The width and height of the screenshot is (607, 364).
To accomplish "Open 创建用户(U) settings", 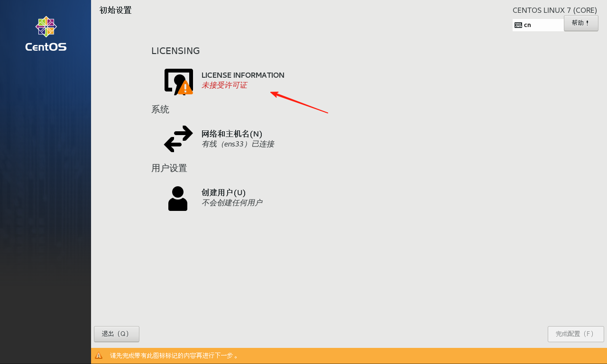I will click(223, 192).
